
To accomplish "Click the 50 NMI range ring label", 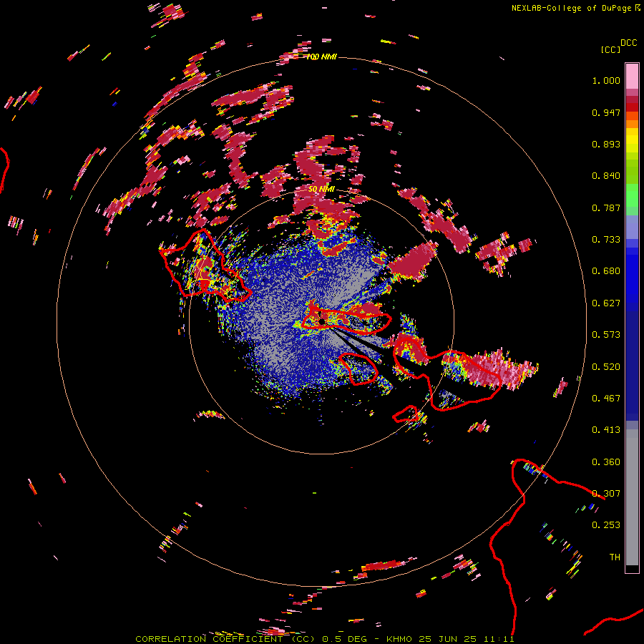I will [321, 189].
